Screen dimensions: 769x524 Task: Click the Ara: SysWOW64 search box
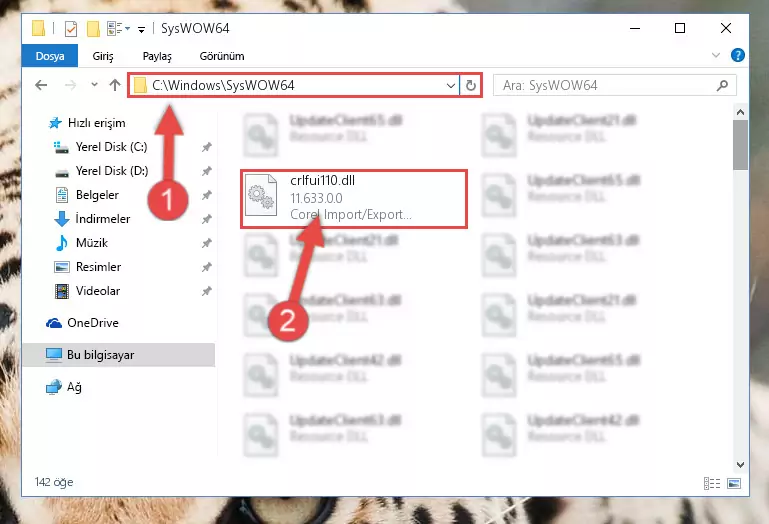(614, 85)
